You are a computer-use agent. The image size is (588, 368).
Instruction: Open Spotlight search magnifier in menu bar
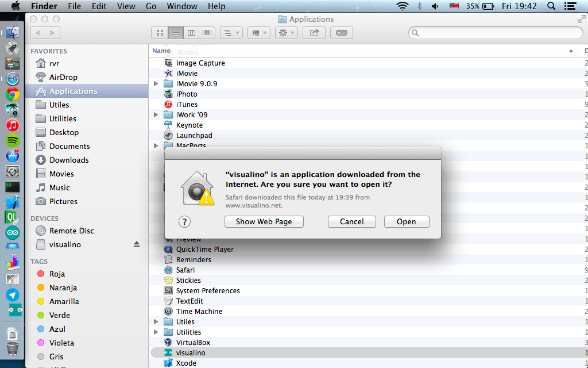(551, 6)
